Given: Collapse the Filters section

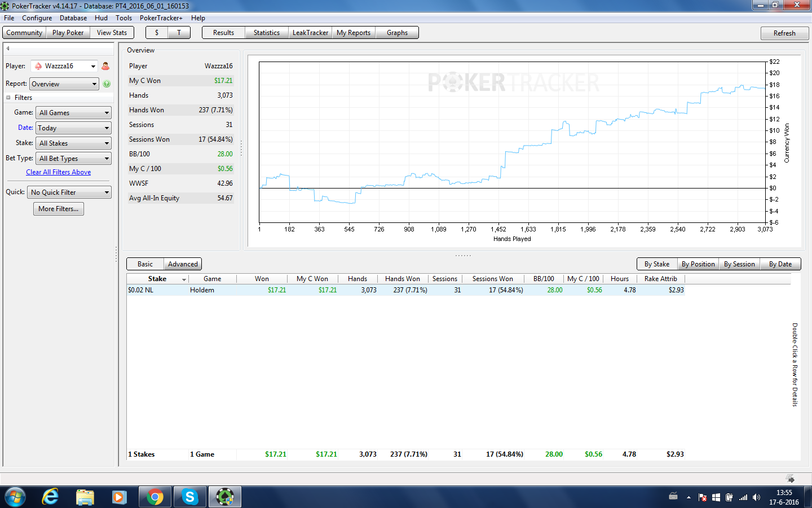Looking at the screenshot, I should tap(8, 98).
